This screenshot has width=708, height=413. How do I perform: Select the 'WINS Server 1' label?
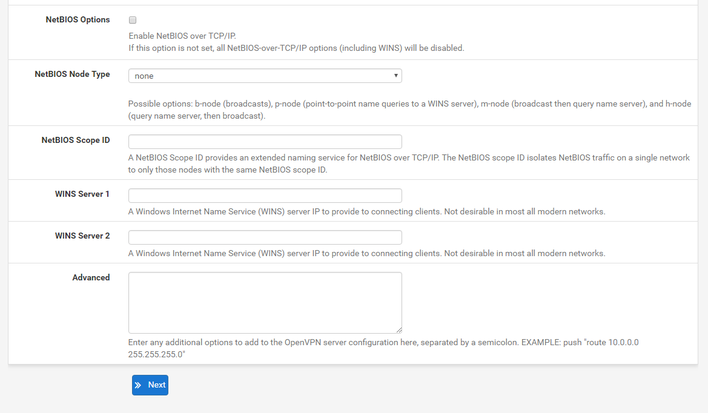coord(82,194)
